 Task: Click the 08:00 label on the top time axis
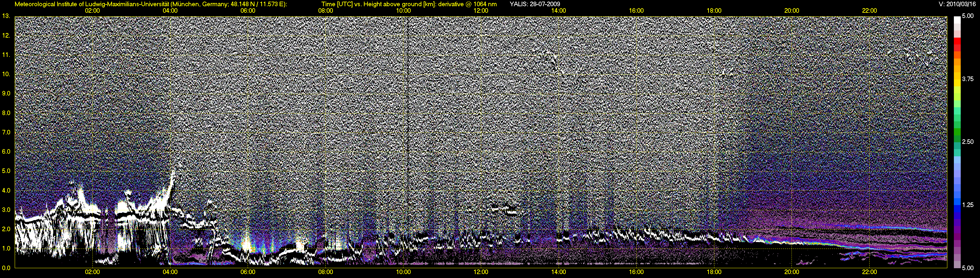326,11
